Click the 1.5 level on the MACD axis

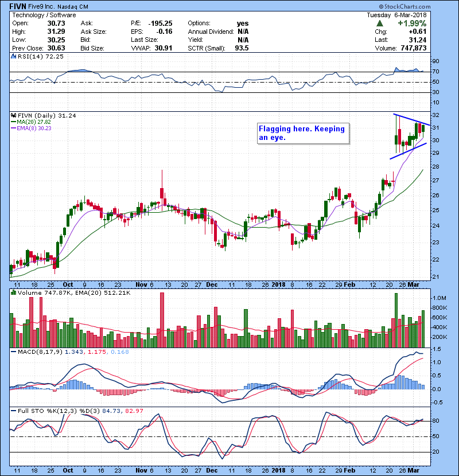(437, 349)
